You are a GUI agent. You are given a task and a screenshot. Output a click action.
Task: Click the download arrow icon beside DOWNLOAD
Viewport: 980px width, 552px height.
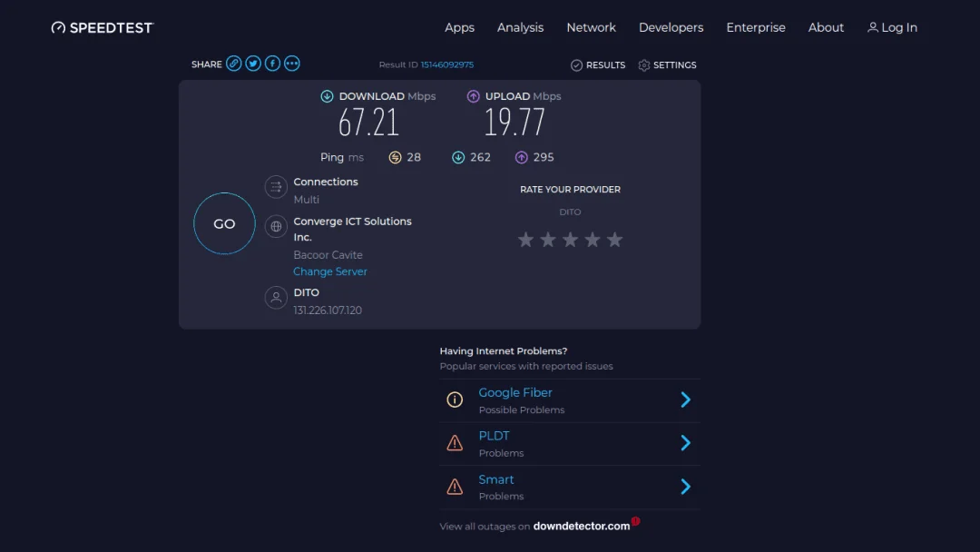tap(327, 96)
